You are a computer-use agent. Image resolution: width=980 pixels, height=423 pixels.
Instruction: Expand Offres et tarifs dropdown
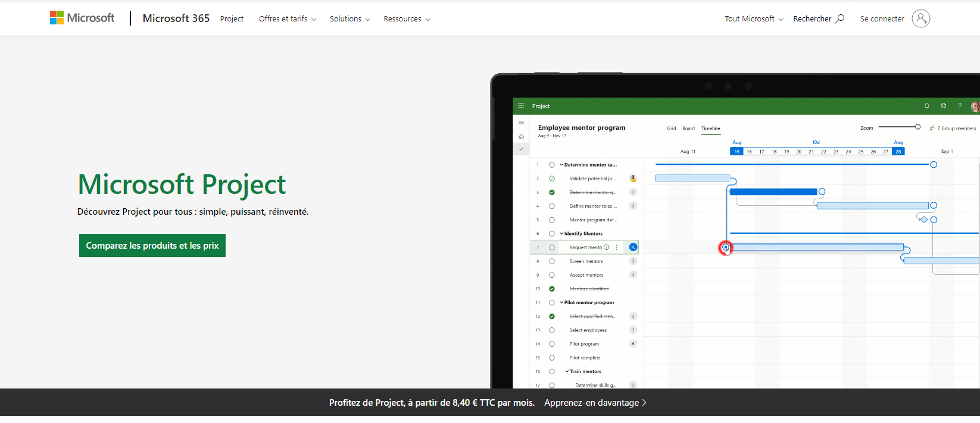click(288, 19)
